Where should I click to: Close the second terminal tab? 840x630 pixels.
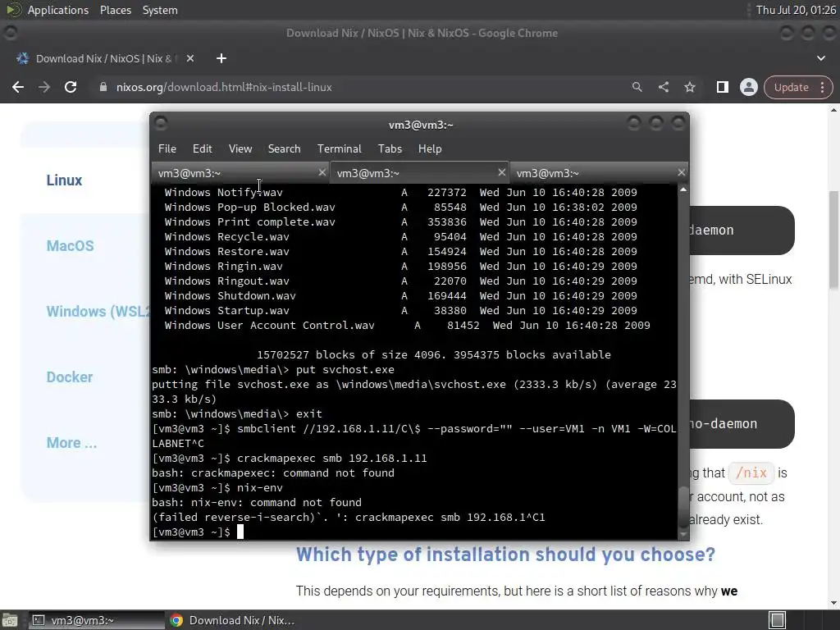tap(501, 172)
